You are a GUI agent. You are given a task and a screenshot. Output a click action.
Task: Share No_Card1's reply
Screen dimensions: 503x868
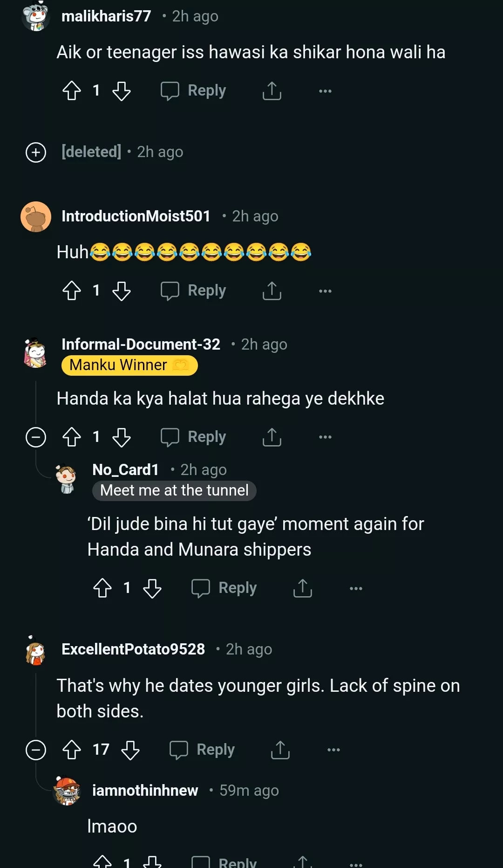pos(303,588)
